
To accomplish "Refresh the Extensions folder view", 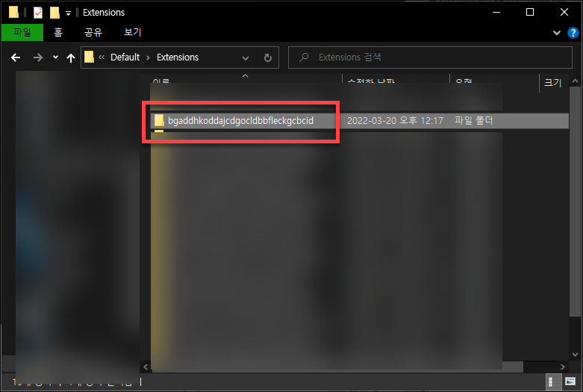I will (268, 58).
